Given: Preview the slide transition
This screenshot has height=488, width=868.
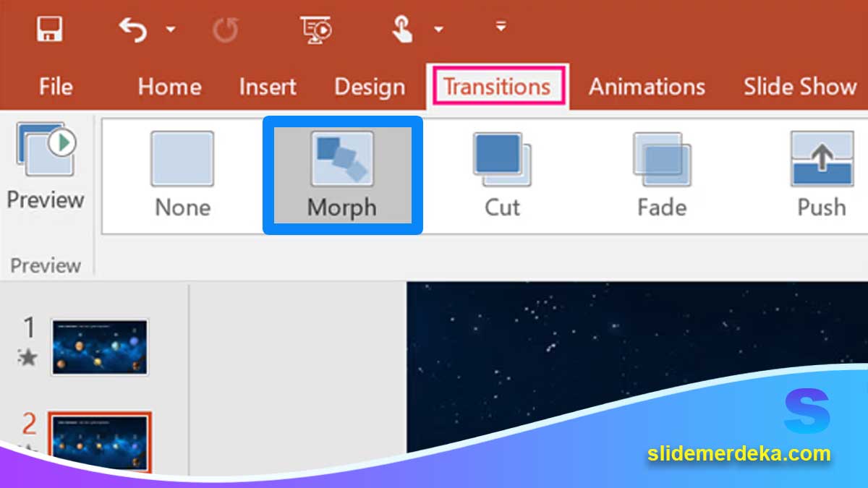Looking at the screenshot, I should point(46,167).
